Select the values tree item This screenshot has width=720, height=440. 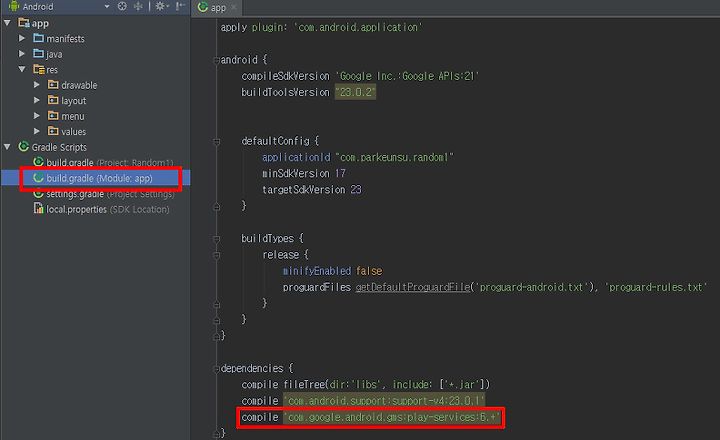[73, 131]
